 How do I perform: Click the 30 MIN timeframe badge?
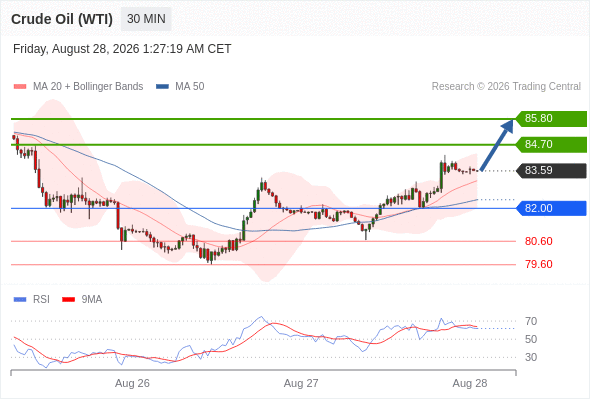pos(146,19)
